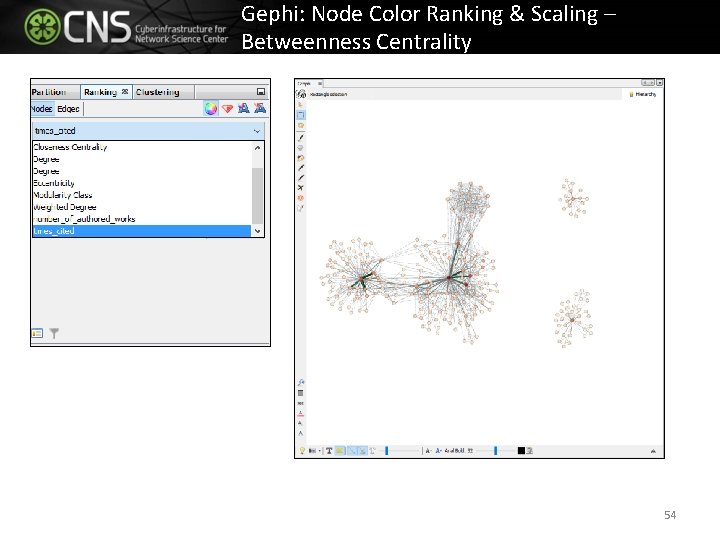Select the Label Color ranking icon
720x540 pixels.
tap(243, 108)
